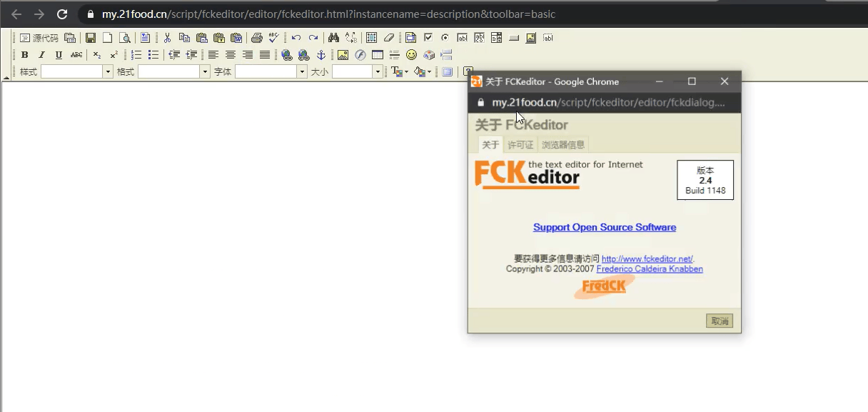Insert a checkbox form field
The height and width of the screenshot is (412, 868).
[x=428, y=38]
